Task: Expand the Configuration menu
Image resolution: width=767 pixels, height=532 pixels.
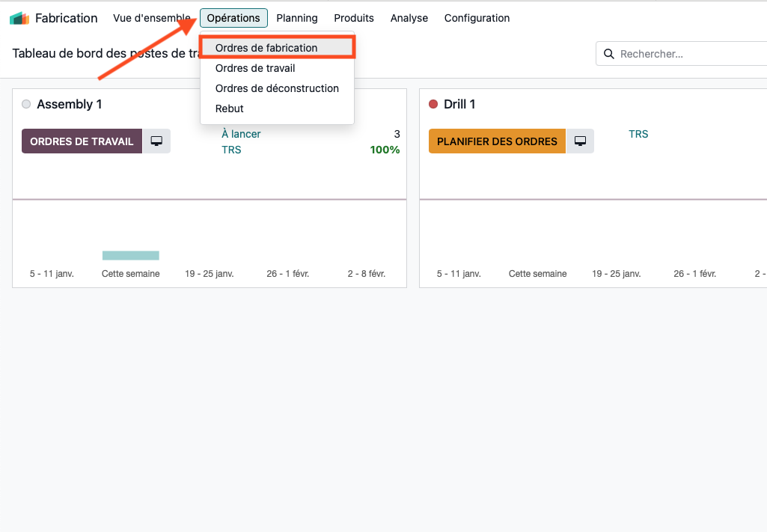Action: (x=477, y=18)
